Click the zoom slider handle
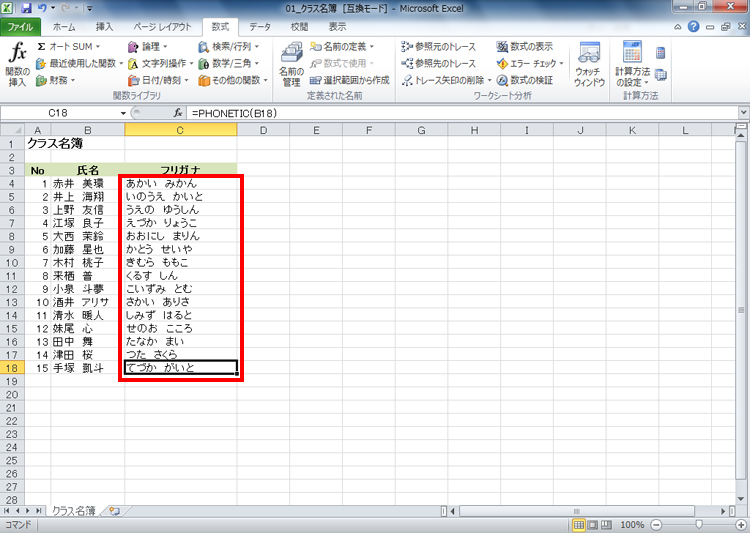Screen dimensions: 750x533 tap(698, 525)
